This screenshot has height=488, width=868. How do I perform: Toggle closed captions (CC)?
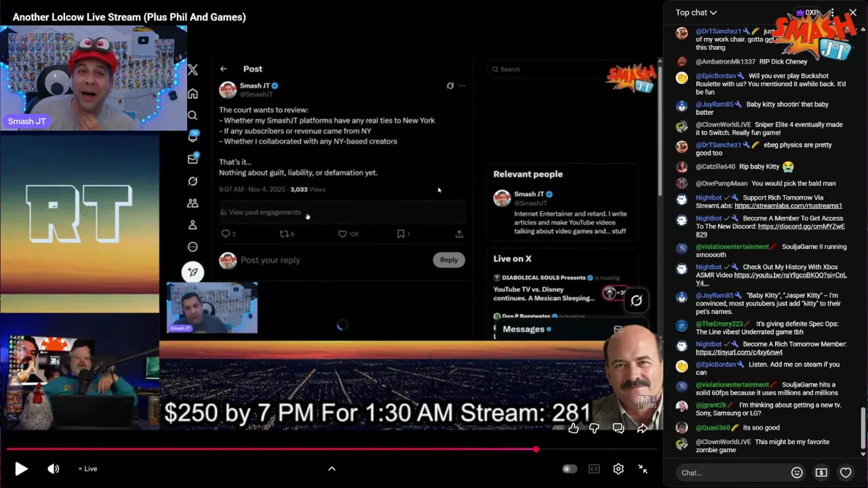pos(594,468)
